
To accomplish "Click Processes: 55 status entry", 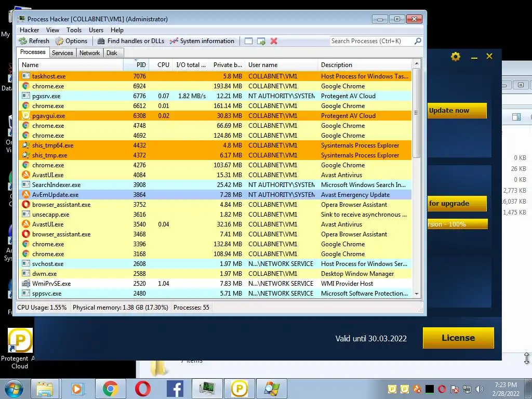I will [191, 308].
